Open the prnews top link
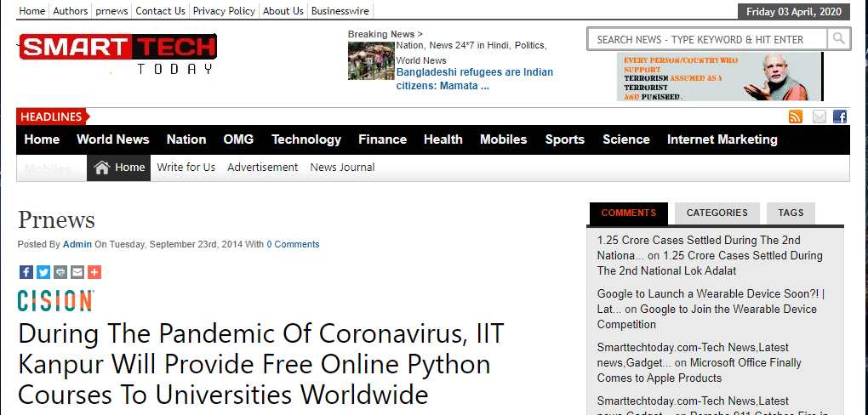The height and width of the screenshot is (415, 868). pyautogui.click(x=111, y=10)
